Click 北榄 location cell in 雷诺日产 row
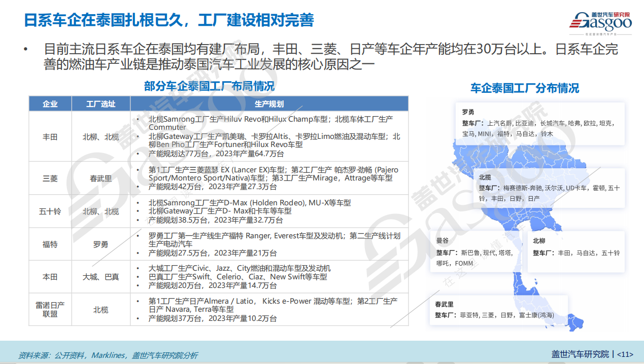This screenshot has height=364, width=644. [x=101, y=309]
